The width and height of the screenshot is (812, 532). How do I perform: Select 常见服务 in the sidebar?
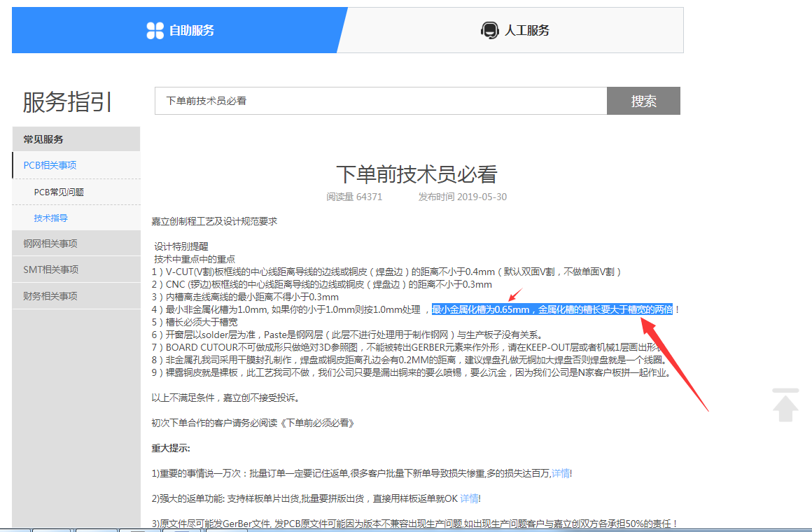(x=43, y=139)
